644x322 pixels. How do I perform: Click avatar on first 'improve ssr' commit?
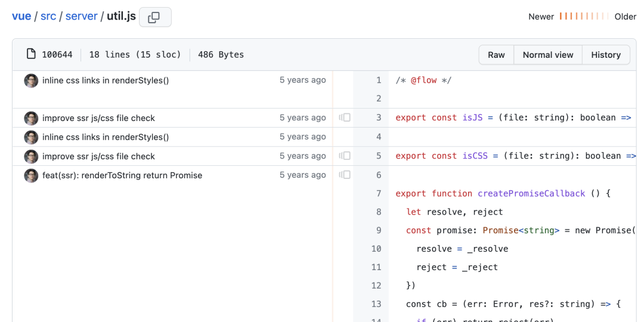(31, 118)
